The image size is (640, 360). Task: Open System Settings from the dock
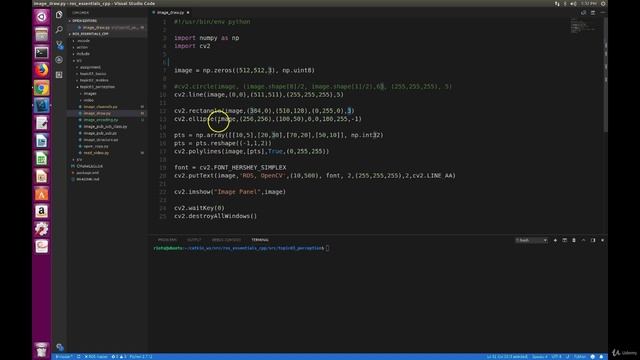click(41, 229)
